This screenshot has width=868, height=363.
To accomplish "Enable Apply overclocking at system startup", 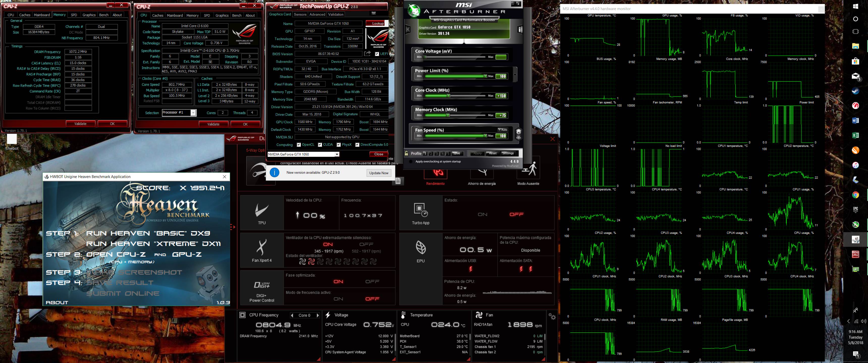I will coord(411,162).
